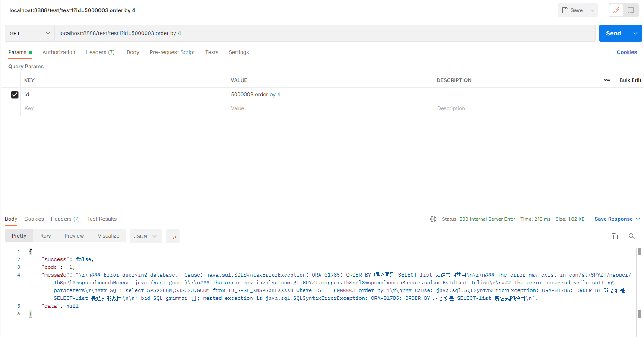Select the Pretty view

(19, 236)
